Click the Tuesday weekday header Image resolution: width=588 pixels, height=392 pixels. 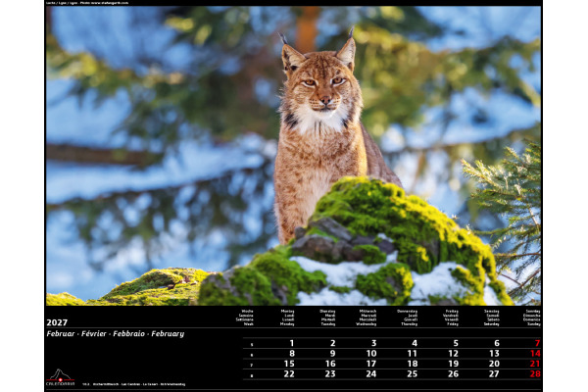[x=327, y=318]
